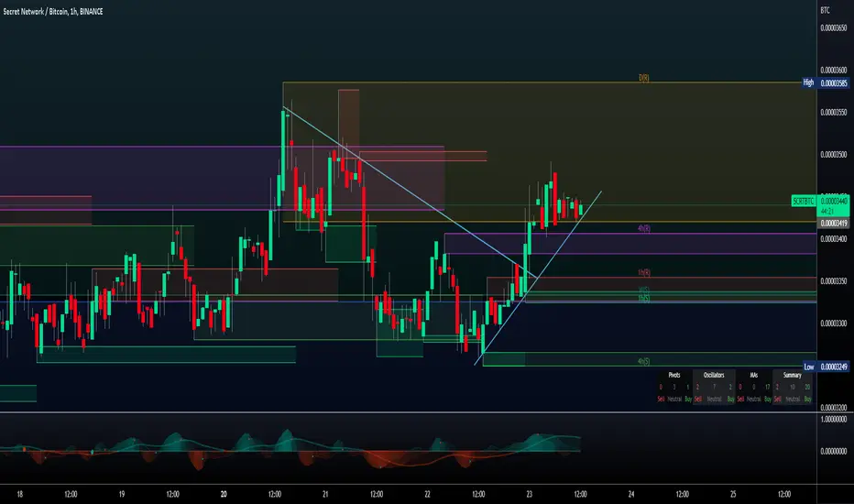This screenshot has width=854, height=504.
Task: Select the oscillator histogram in the lower pane
Action: [x=290, y=450]
